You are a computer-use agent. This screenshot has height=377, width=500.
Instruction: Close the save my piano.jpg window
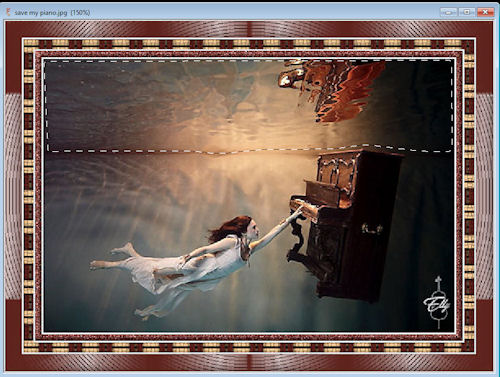(x=486, y=12)
